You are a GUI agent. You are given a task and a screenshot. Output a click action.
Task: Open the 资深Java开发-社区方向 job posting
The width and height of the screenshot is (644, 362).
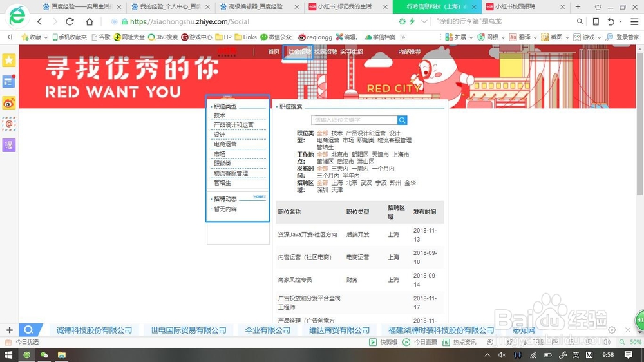coord(308,234)
